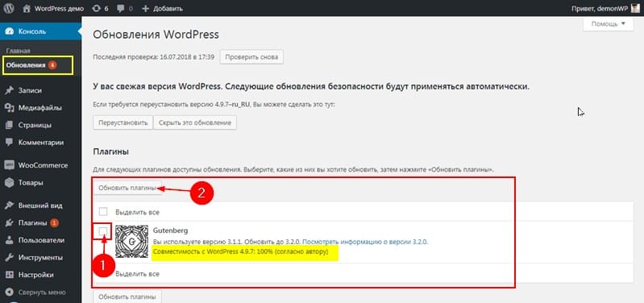Open the Главная submenu item
The height and width of the screenshot is (303, 644).
(18, 51)
